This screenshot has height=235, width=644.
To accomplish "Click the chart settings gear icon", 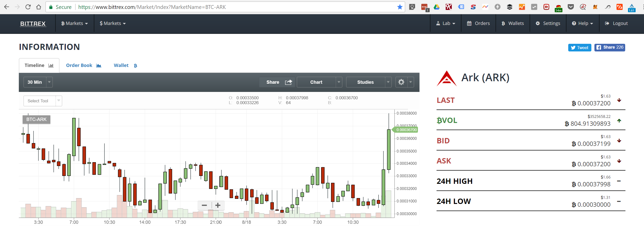I will tap(401, 82).
